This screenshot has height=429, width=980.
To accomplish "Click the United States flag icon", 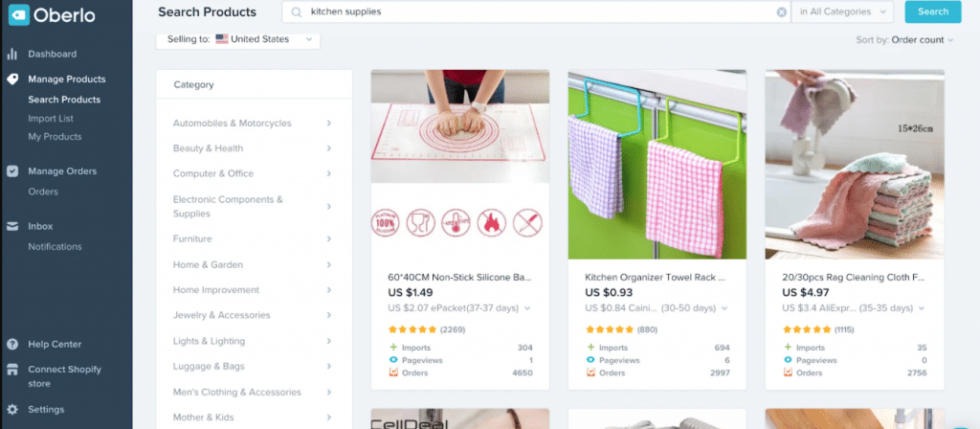I will pyautogui.click(x=222, y=38).
